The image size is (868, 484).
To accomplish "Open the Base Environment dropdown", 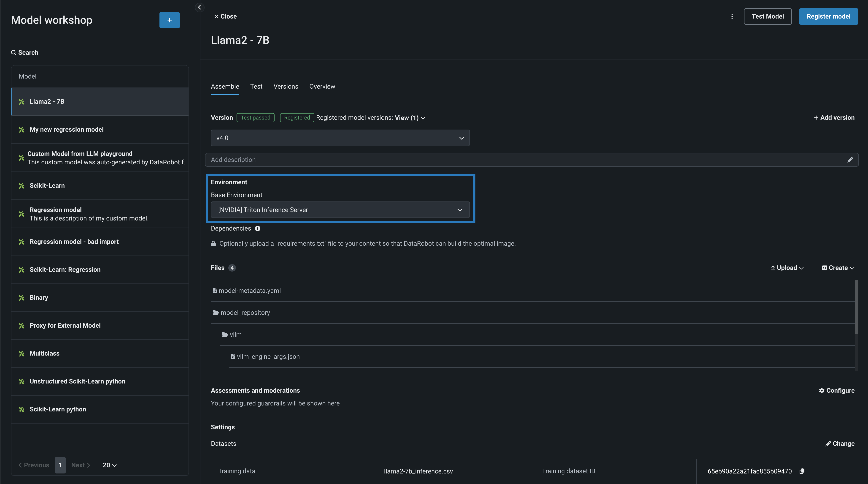I will [340, 210].
